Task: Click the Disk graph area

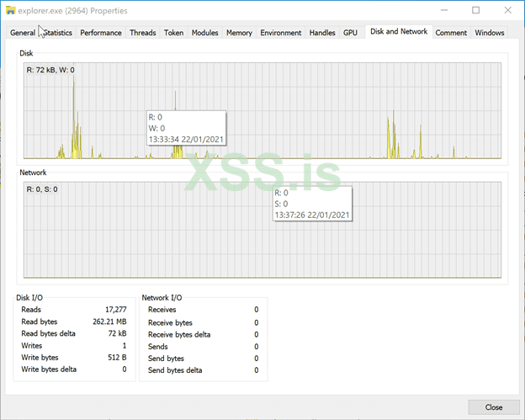Action: (262, 110)
